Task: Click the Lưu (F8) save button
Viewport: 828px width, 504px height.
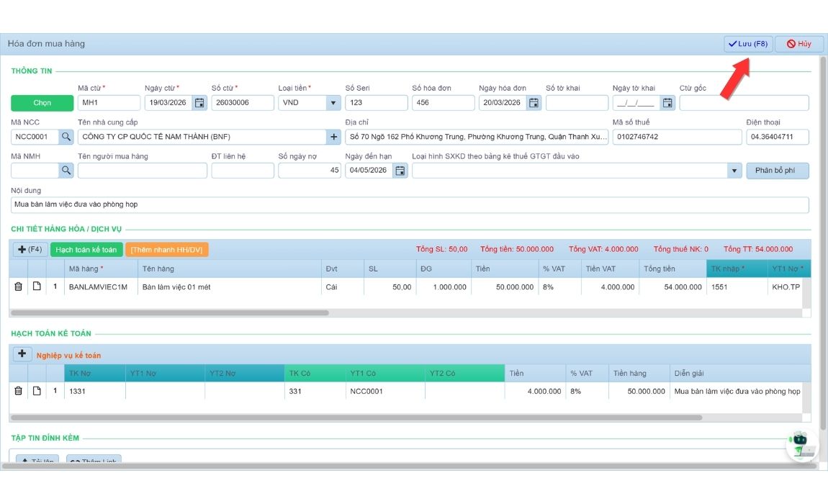Action: (x=748, y=44)
